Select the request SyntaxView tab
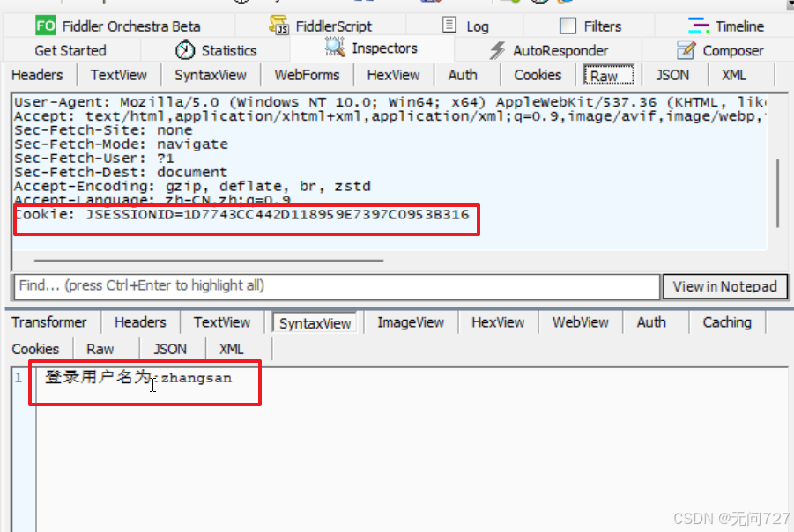794x532 pixels. (x=211, y=76)
